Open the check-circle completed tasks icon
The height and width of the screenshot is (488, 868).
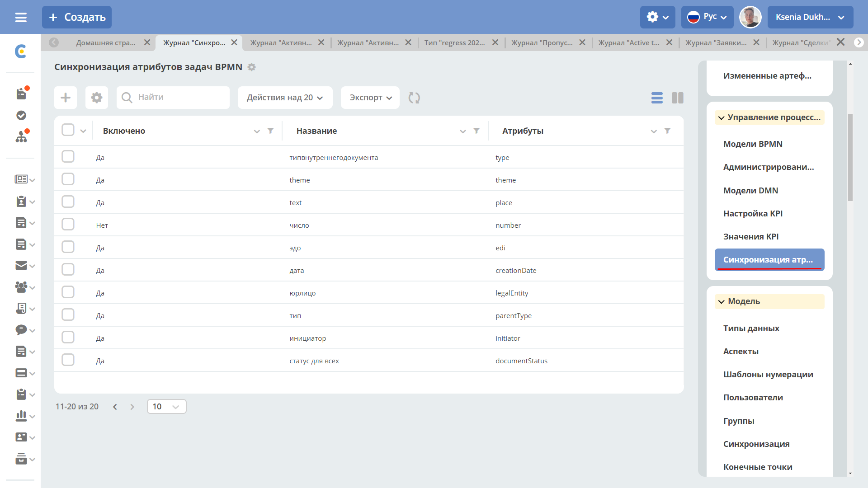pyautogui.click(x=21, y=116)
